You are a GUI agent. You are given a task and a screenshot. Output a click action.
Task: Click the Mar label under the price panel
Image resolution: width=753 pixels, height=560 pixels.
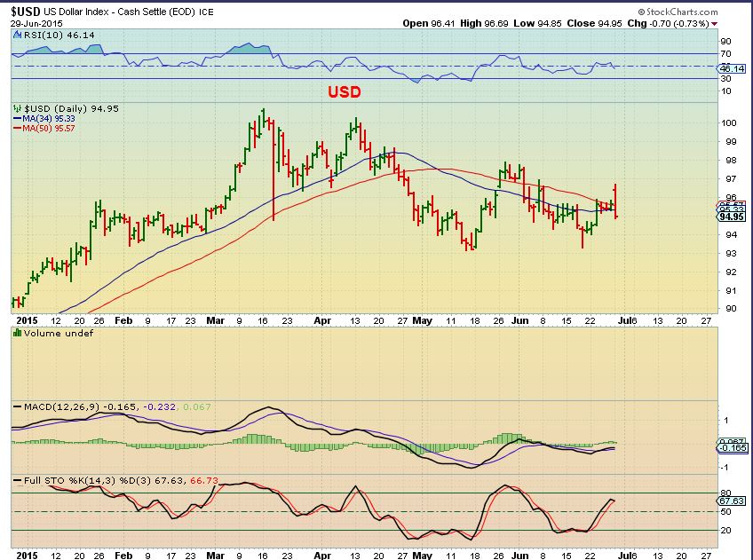215,320
